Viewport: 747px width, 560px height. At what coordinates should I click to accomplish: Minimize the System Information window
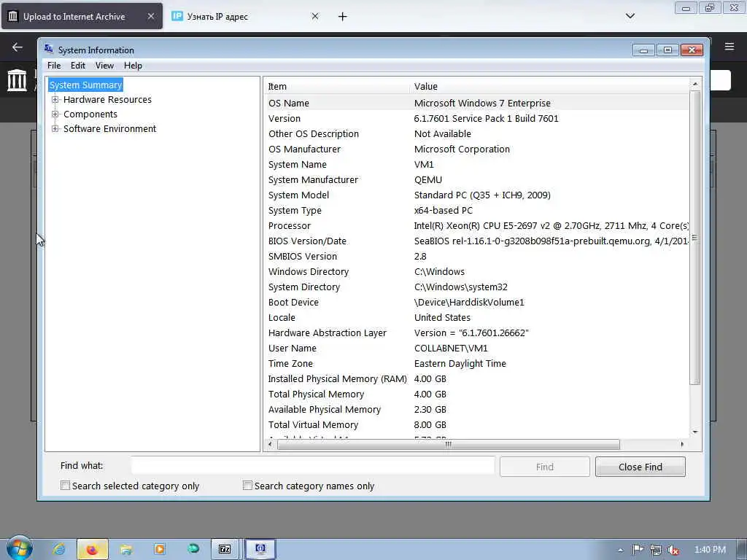pos(643,50)
